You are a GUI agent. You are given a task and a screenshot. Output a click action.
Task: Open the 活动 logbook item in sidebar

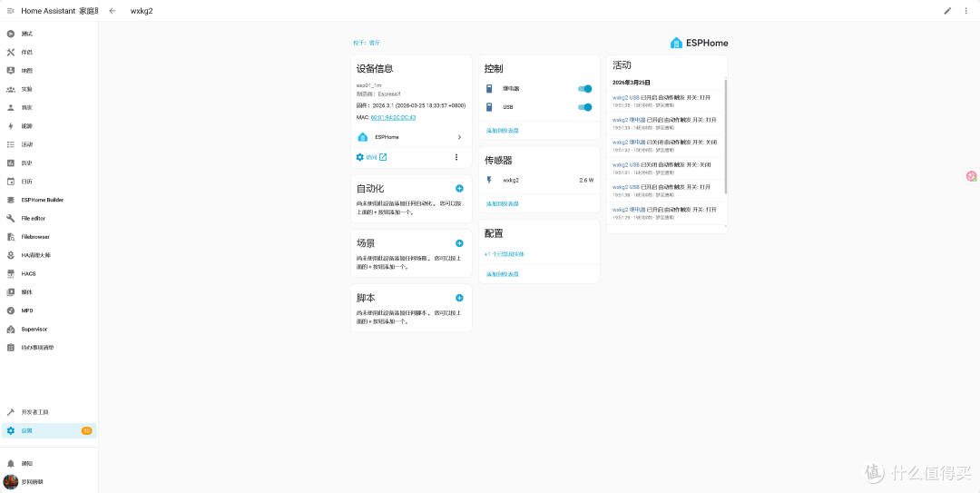49,144
